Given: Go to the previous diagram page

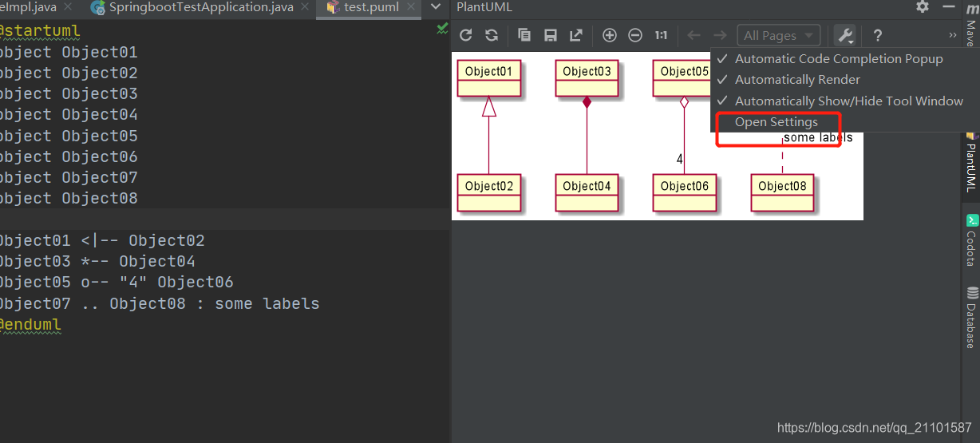Looking at the screenshot, I should tap(694, 35).
